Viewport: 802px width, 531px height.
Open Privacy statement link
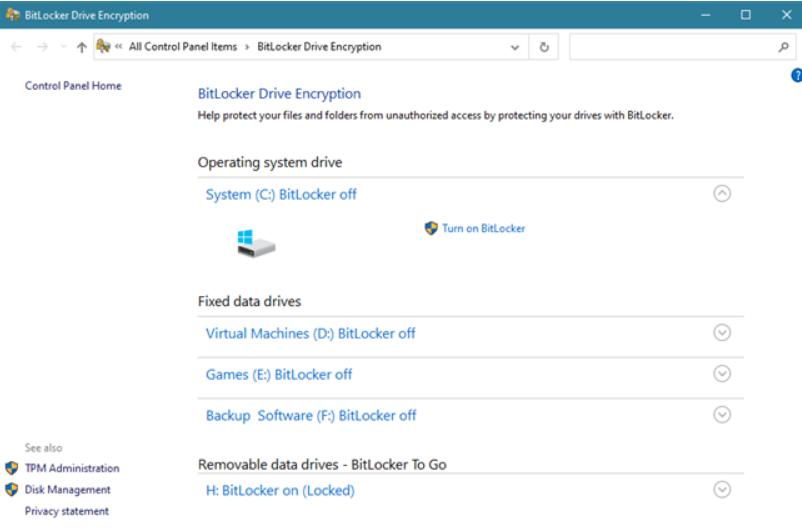click(67, 511)
